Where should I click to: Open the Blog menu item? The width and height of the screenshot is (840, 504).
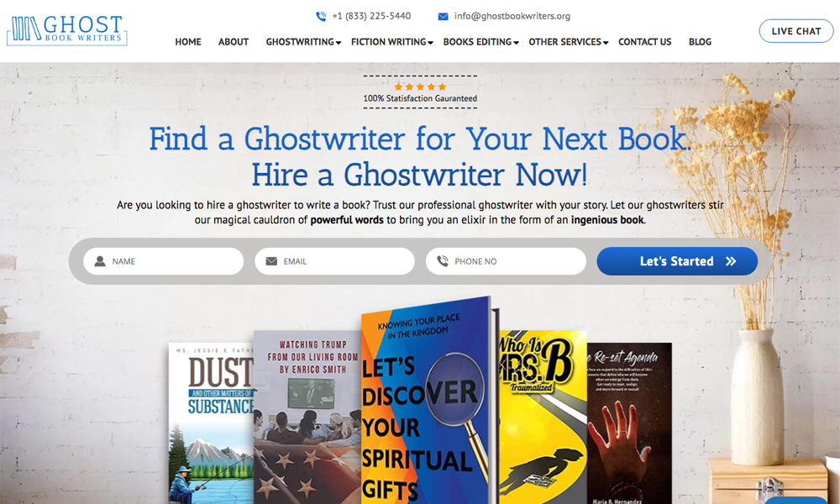coord(700,42)
